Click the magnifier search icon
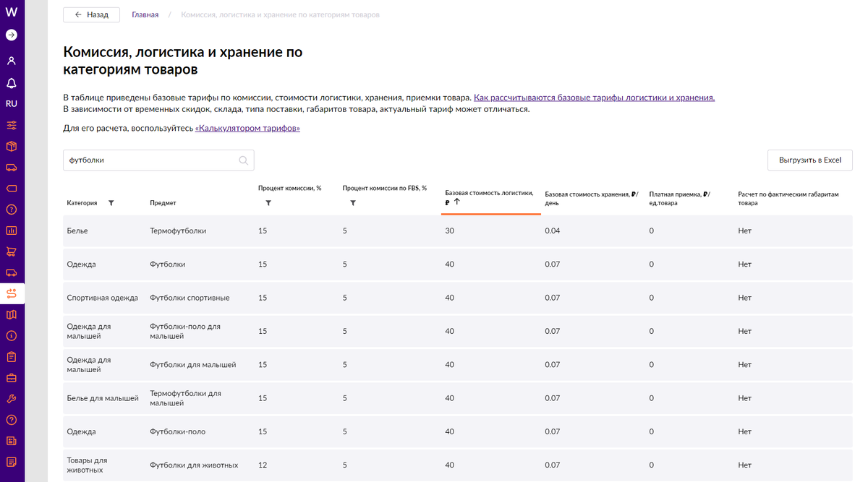Image resolution: width=868 pixels, height=482 pixels. [x=244, y=160]
